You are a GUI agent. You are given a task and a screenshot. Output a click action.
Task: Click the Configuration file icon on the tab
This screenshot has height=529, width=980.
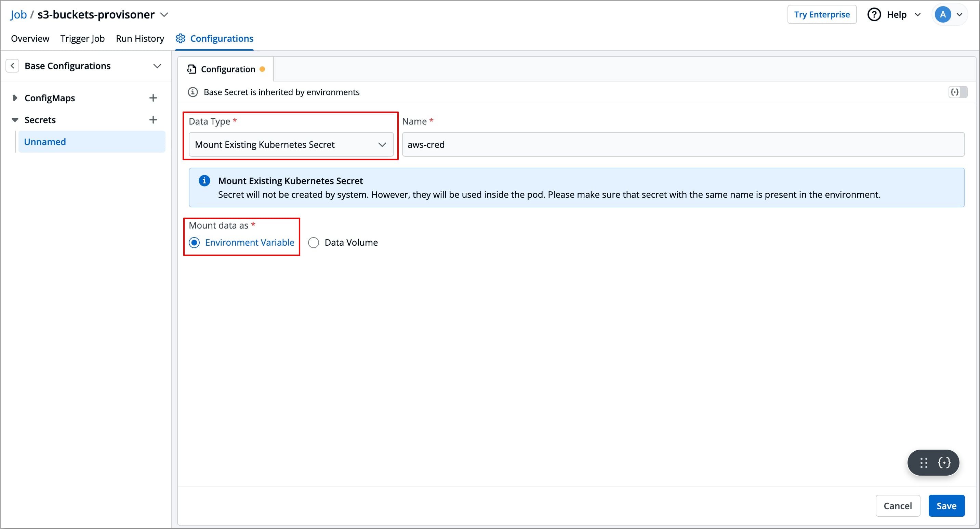(x=191, y=69)
